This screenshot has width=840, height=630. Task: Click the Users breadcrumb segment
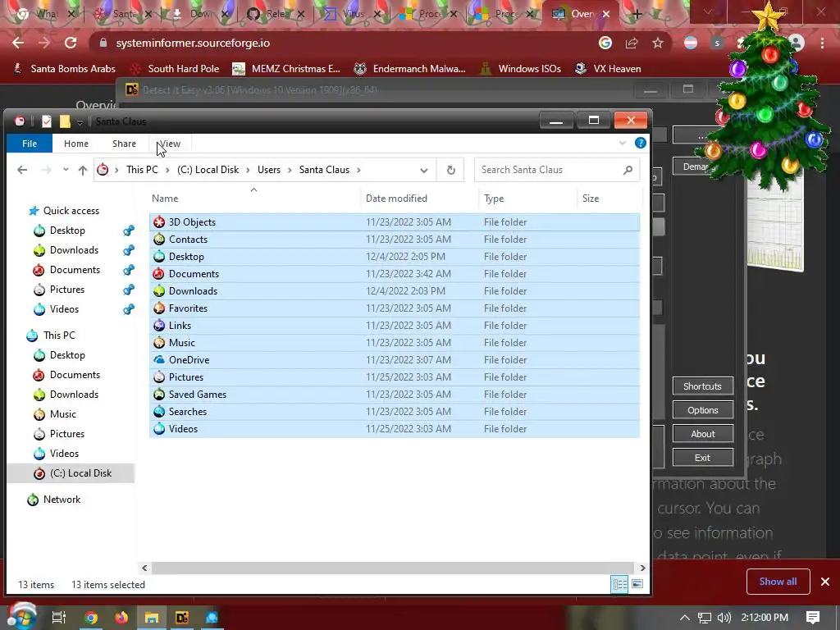point(269,170)
